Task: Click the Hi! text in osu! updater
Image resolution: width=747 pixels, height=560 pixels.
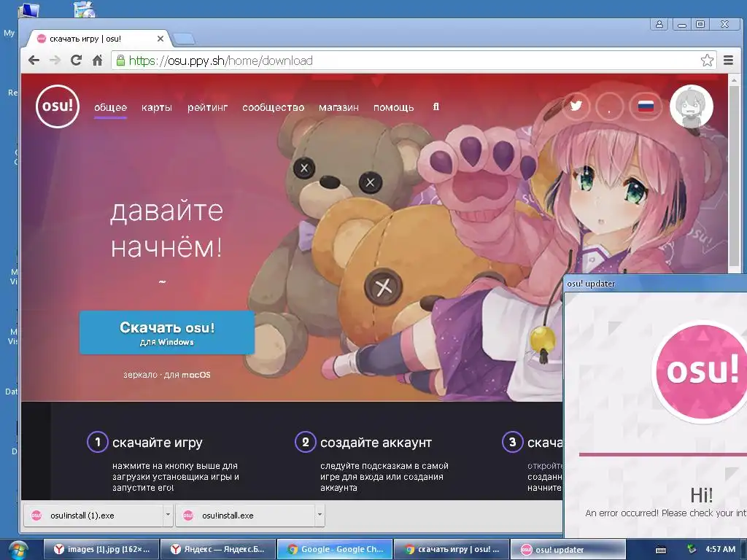Action: click(x=702, y=496)
